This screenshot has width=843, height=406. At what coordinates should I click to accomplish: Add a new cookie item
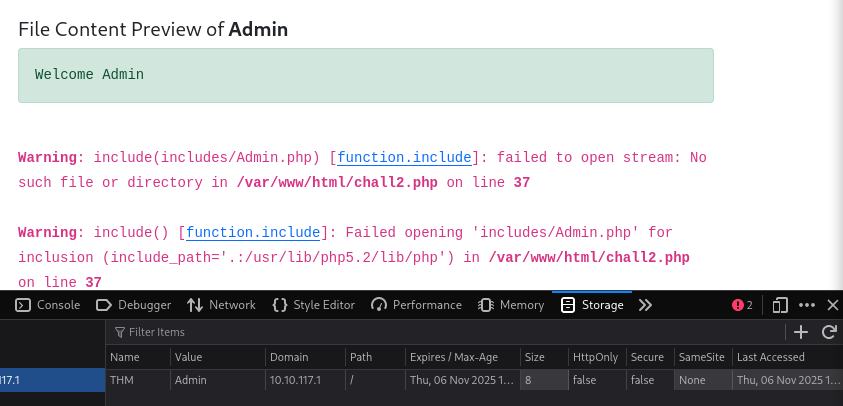click(801, 332)
